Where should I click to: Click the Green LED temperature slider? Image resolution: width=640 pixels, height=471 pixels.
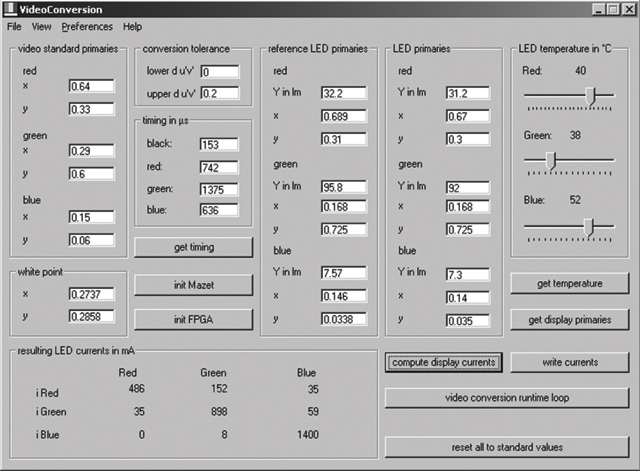pyautogui.click(x=550, y=159)
